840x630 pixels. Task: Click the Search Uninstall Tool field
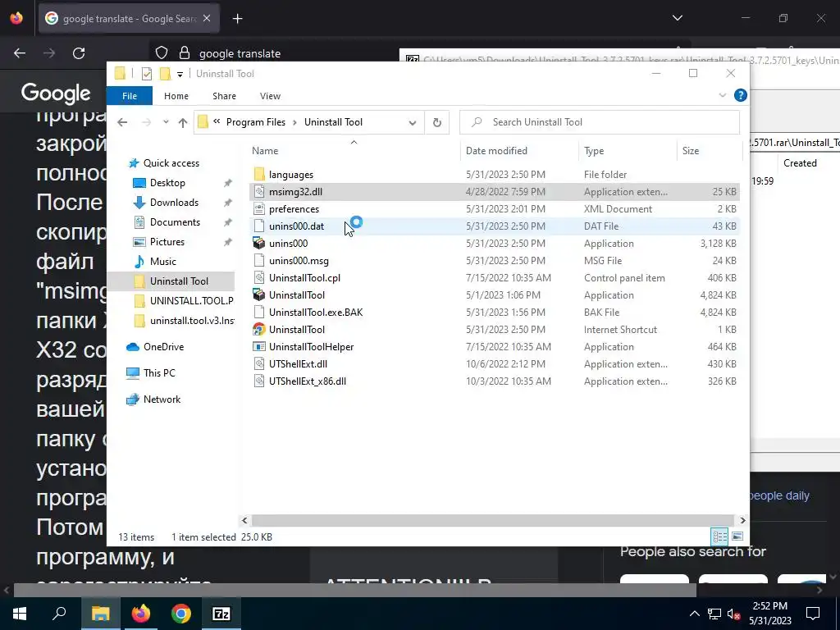pyautogui.click(x=600, y=122)
